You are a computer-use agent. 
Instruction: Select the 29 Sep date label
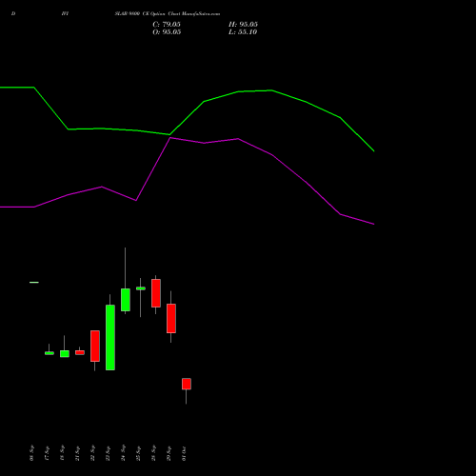coord(169,453)
